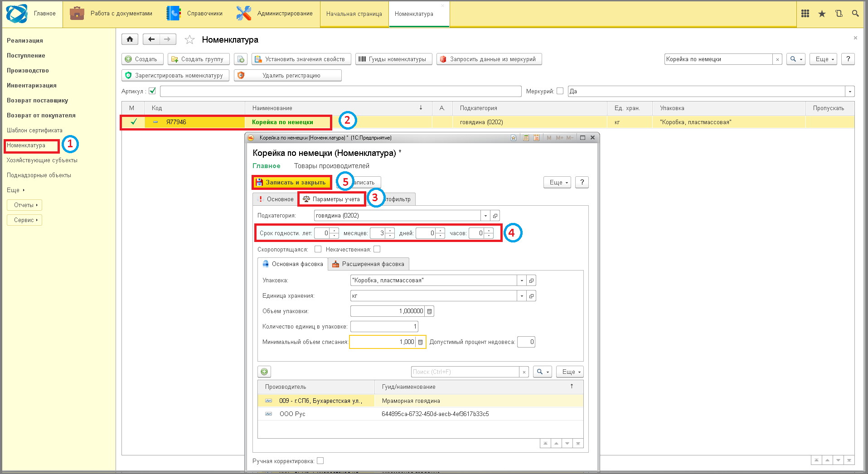Click green plus icon above Производитель table
This screenshot has width=868, height=474.
[264, 372]
